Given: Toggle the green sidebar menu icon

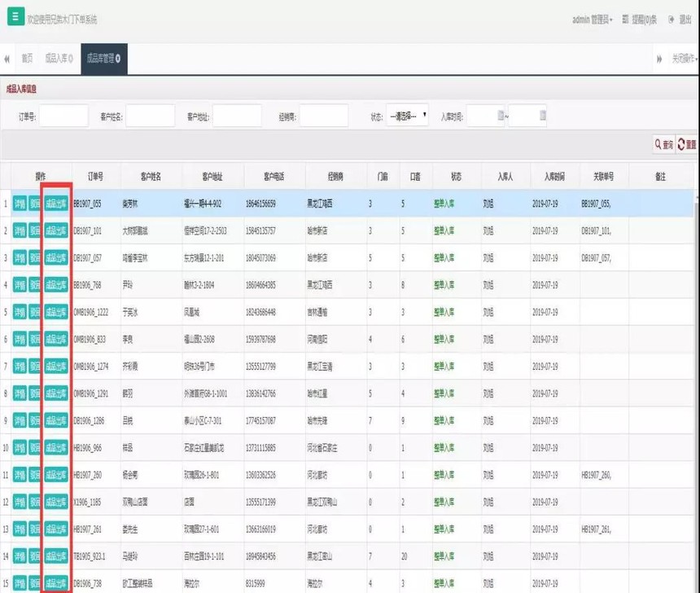Looking at the screenshot, I should coord(15,17).
